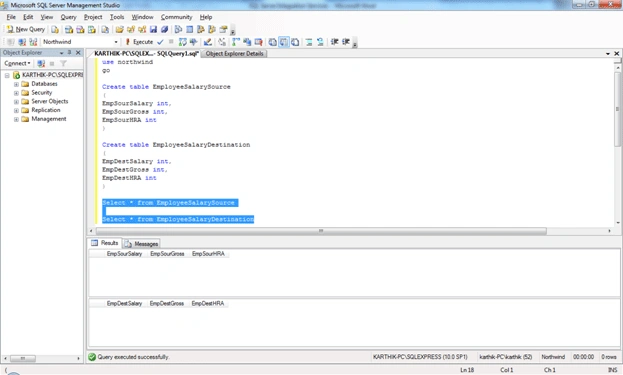Uncomment the selected lines

click(x=320, y=42)
